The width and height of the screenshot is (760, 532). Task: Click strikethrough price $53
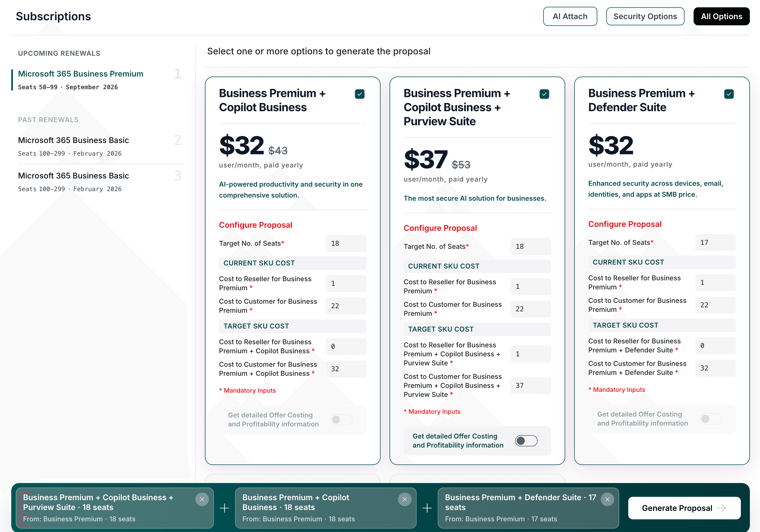pos(461,165)
